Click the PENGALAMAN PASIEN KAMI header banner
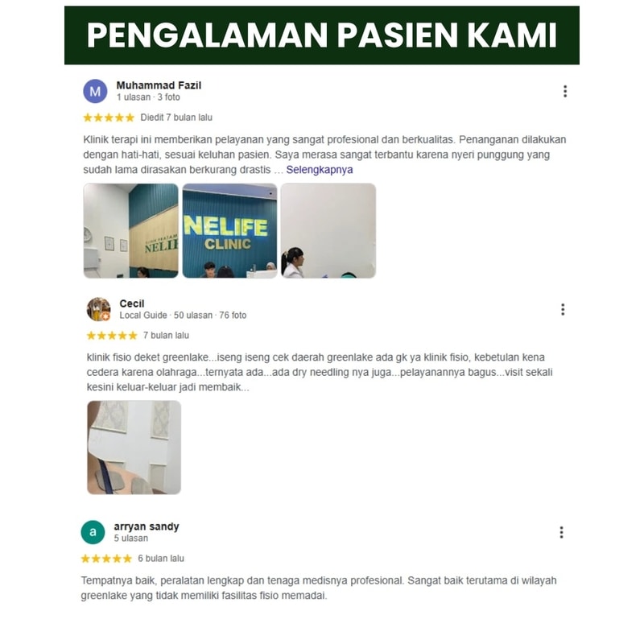Viewport: 644px width, 644px height. 322,35
